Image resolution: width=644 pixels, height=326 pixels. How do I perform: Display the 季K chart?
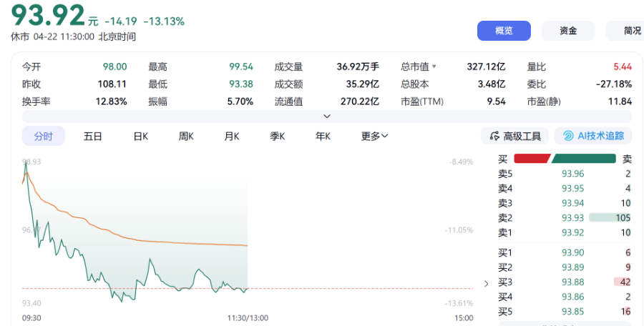[x=278, y=136]
